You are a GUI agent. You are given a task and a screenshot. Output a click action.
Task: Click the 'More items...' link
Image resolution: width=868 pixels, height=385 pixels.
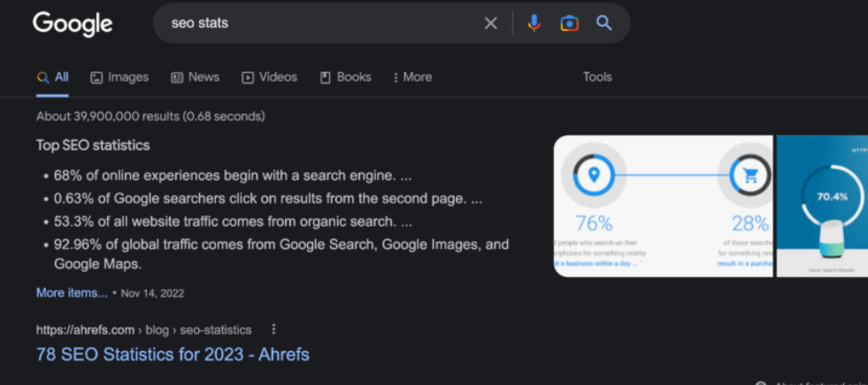pos(72,292)
